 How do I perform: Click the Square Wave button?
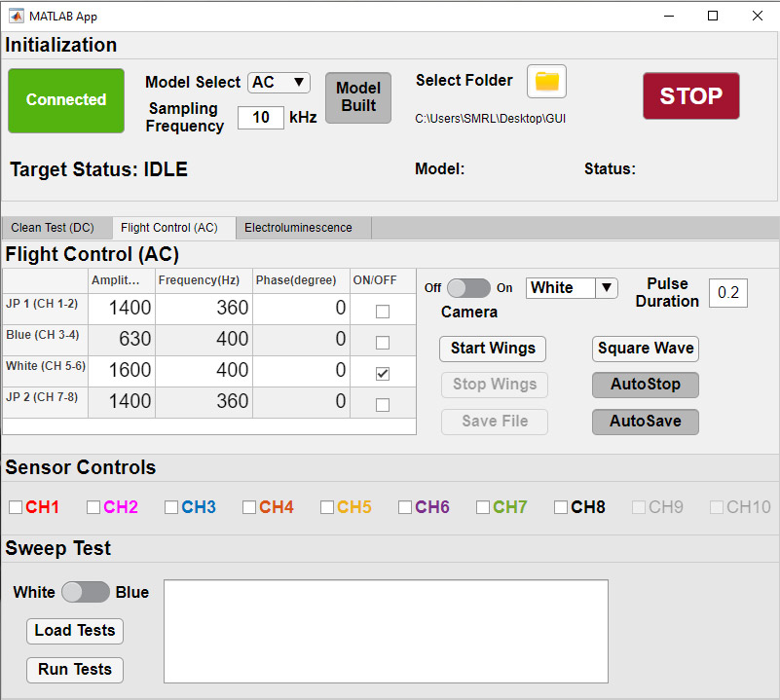pos(645,349)
